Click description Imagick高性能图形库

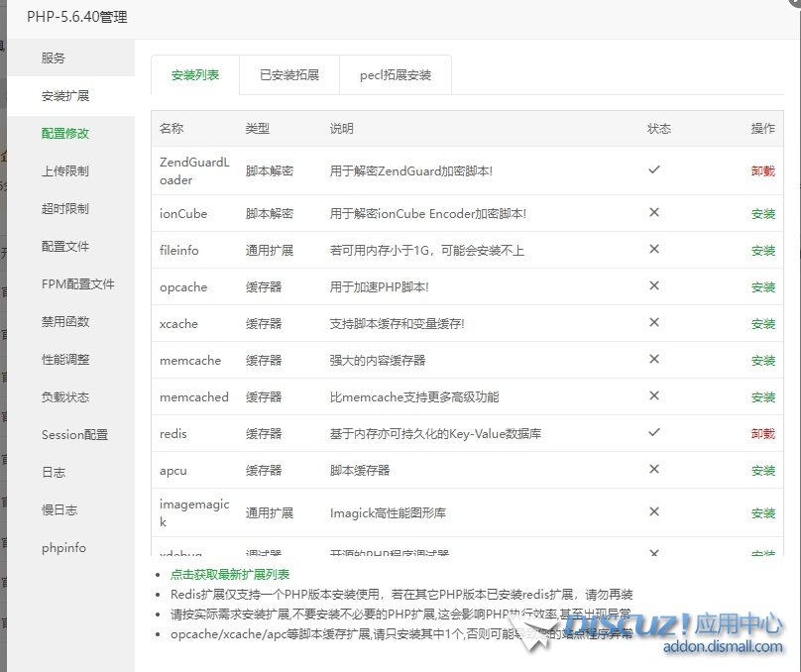point(388,513)
